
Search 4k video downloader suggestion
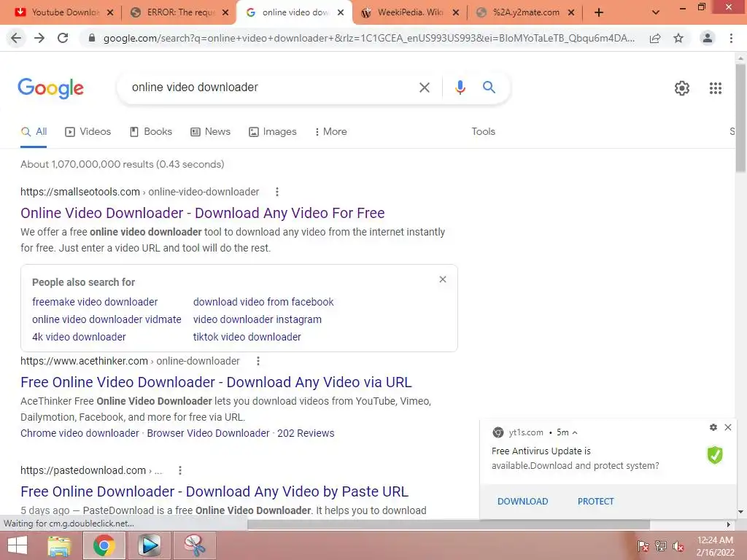click(79, 337)
